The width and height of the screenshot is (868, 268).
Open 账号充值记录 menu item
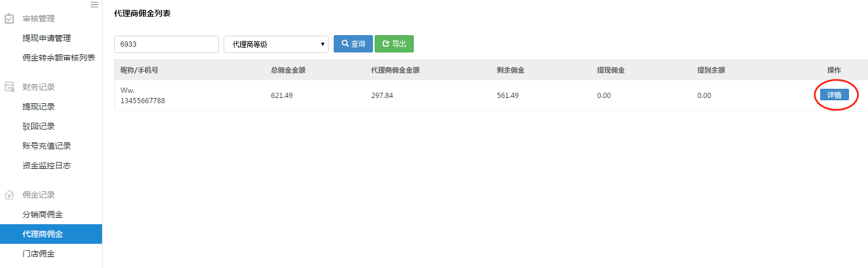(x=47, y=146)
